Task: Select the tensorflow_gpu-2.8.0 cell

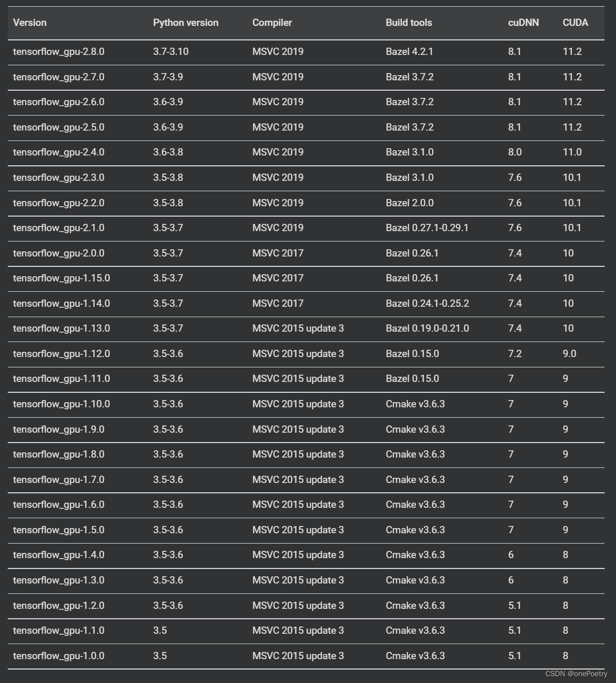Action: [x=59, y=52]
